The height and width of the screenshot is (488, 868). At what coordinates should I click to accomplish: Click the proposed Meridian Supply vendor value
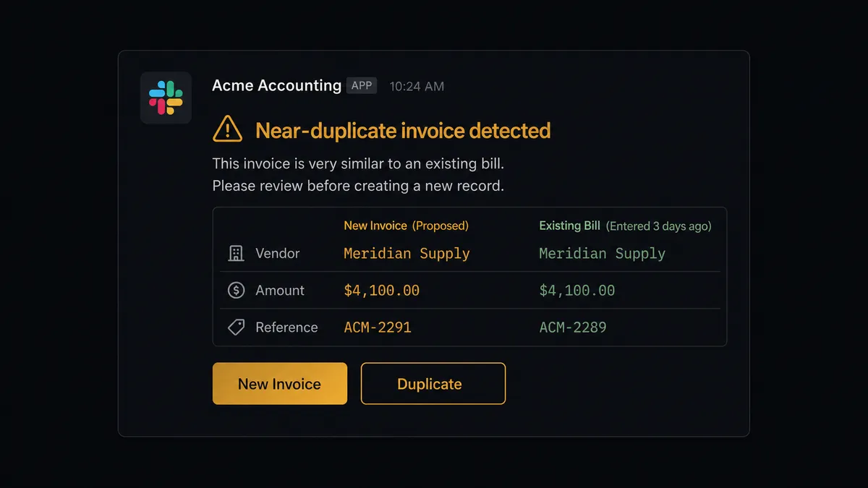click(x=407, y=254)
